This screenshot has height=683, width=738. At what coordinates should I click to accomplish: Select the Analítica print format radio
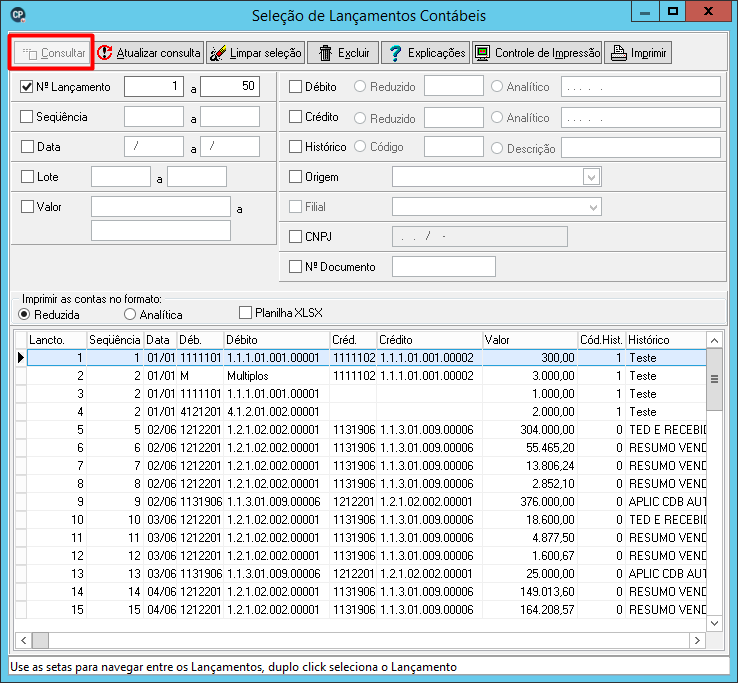[x=130, y=314]
